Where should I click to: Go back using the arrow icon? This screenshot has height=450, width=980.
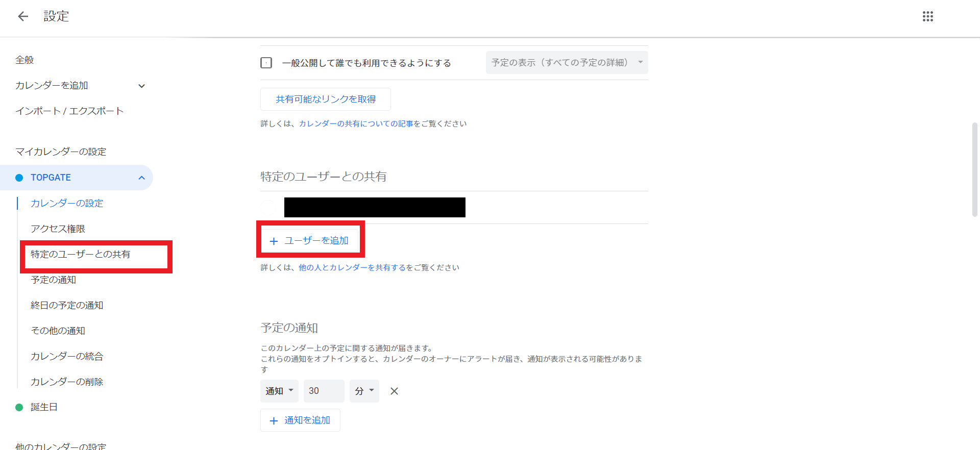coord(23,16)
